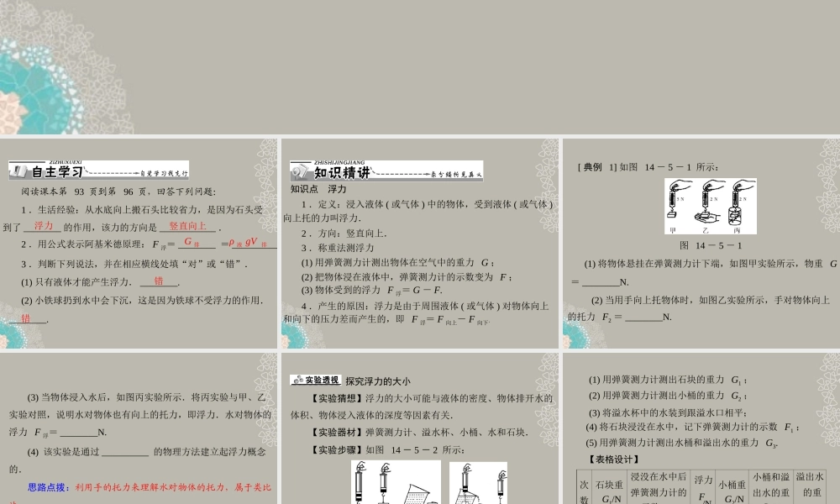Click blank before 的物理方法建立起浮力概念
Image resolution: width=840 pixels, height=504 pixels.
pyautogui.click(x=125, y=453)
